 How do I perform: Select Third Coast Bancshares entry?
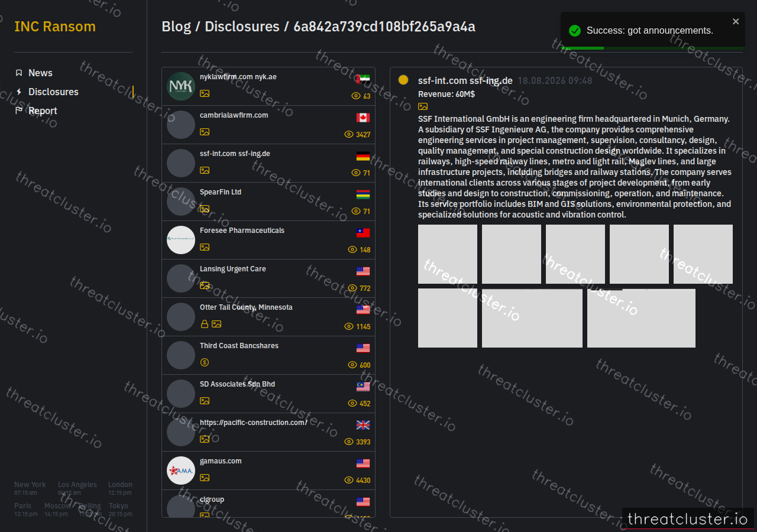coord(268,355)
